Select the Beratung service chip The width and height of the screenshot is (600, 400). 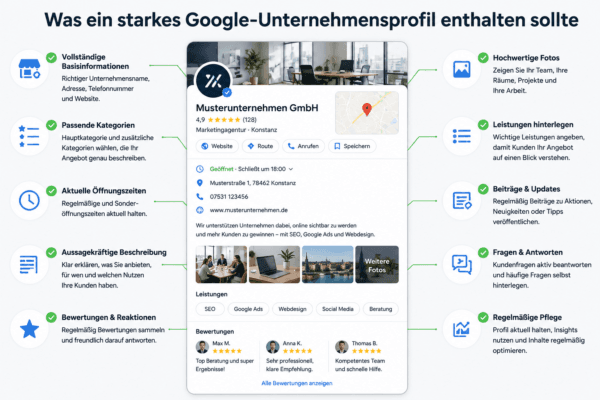[381, 309]
